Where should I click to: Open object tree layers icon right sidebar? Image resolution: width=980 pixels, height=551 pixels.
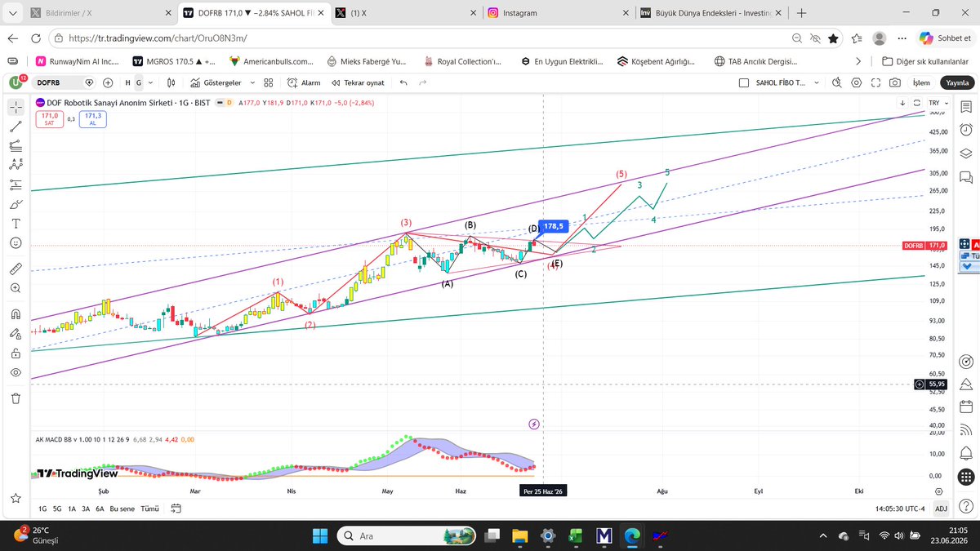(x=965, y=153)
